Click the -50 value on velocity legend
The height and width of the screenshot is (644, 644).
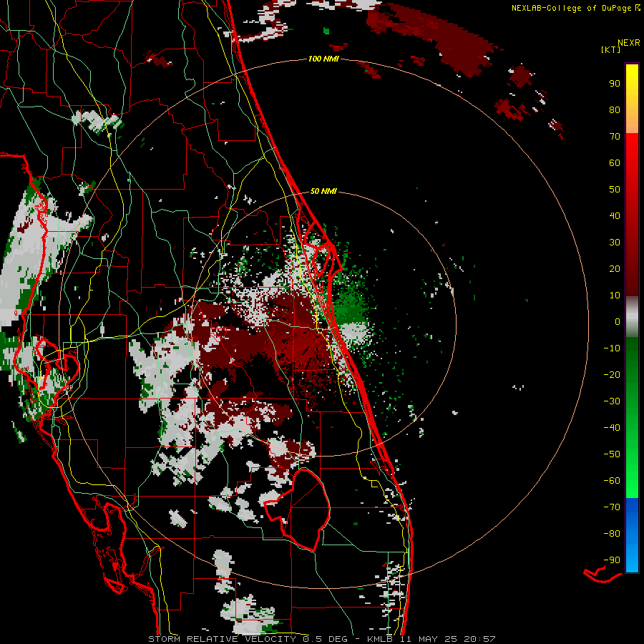[612, 454]
